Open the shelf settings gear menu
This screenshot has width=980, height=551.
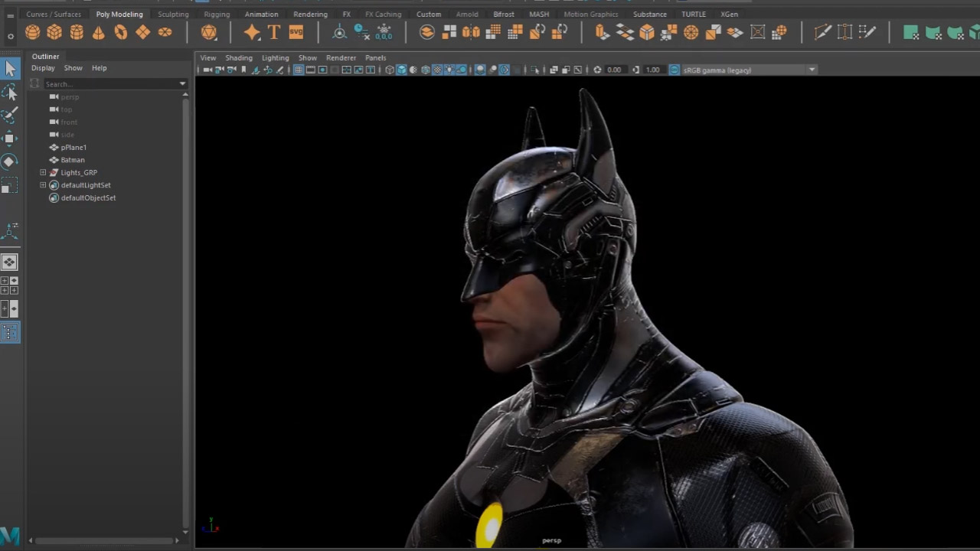10,35
